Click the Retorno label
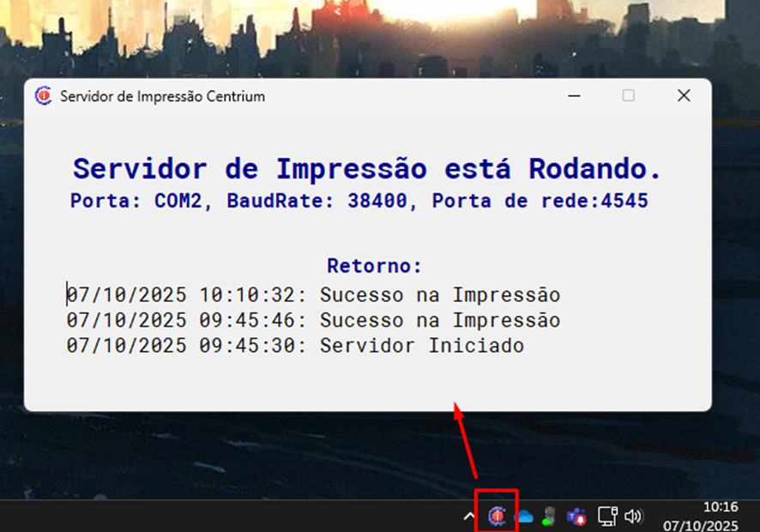Viewport: 760px width, 532px height. click(375, 266)
